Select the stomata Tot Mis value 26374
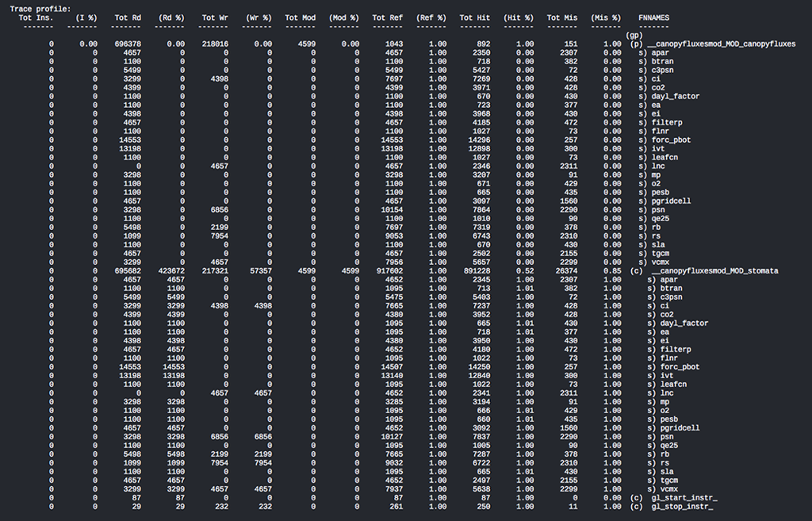Screen dimensions: 812x521 coord(564,271)
